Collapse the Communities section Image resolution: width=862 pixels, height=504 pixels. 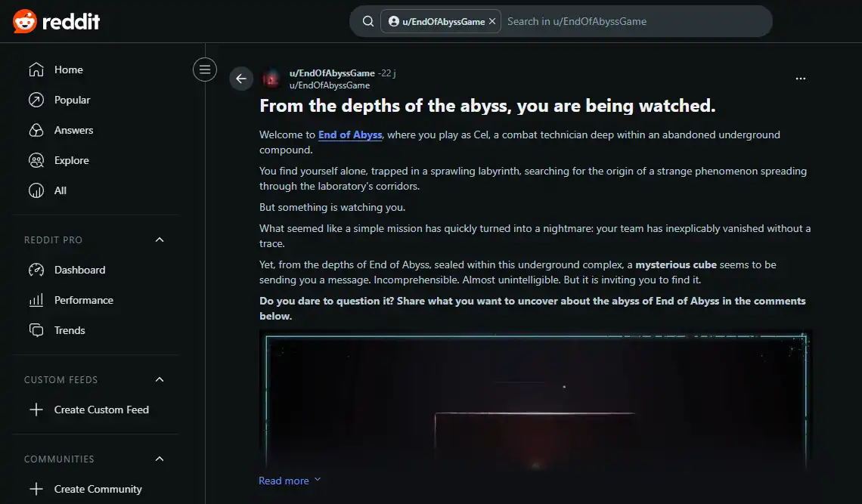point(160,459)
